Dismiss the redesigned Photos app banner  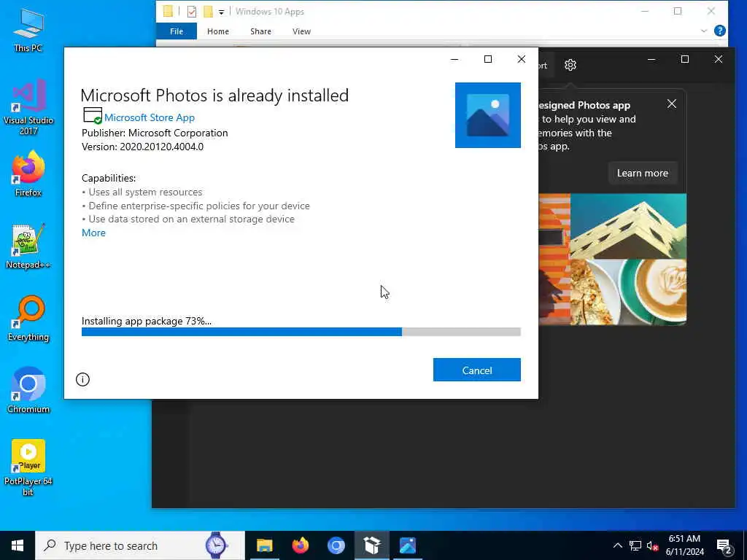coord(672,104)
